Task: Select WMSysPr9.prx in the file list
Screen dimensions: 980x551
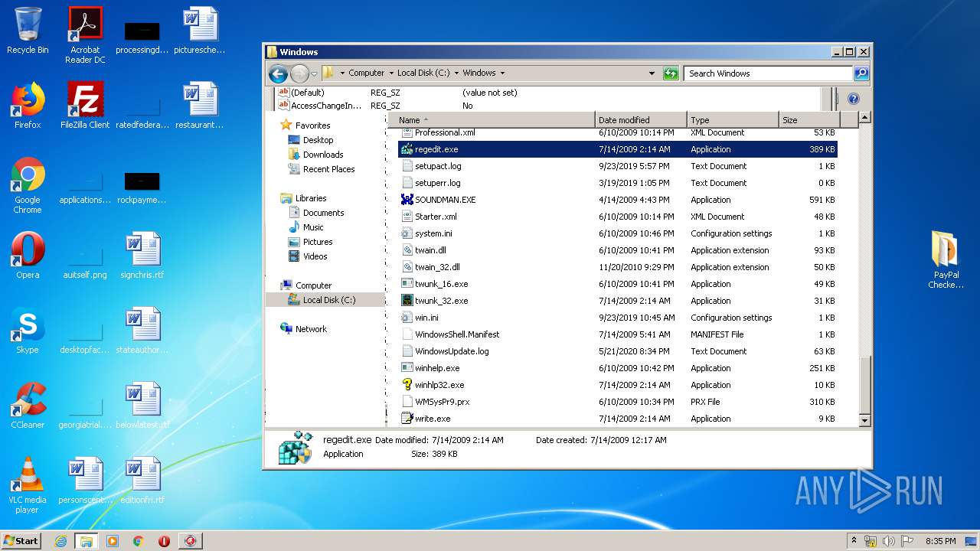Action: coord(617,402)
